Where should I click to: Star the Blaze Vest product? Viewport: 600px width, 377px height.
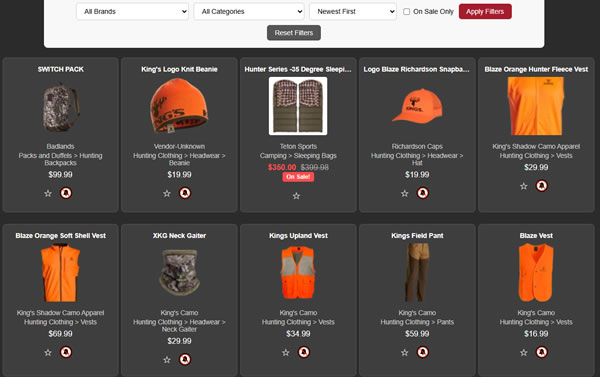[523, 353]
